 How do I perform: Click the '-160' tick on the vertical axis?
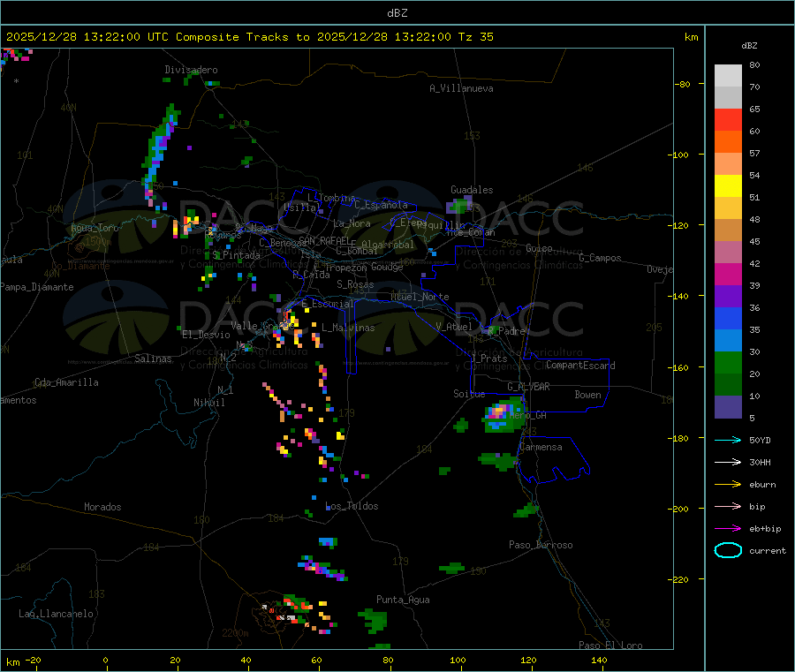tap(678, 367)
